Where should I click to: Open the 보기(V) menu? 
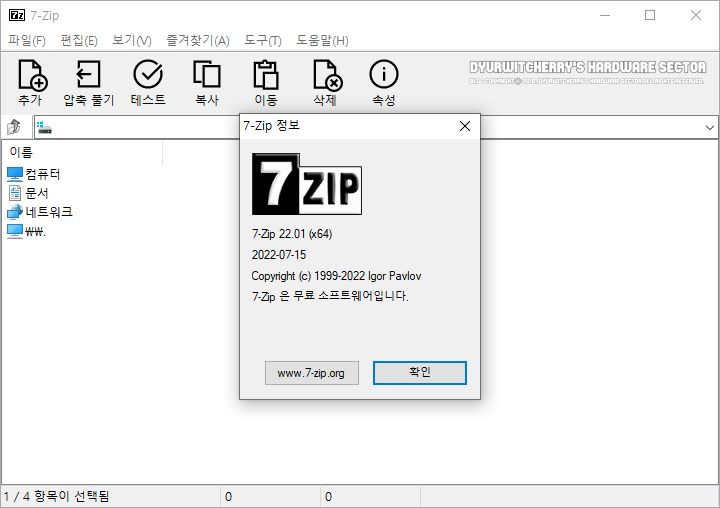tap(132, 40)
